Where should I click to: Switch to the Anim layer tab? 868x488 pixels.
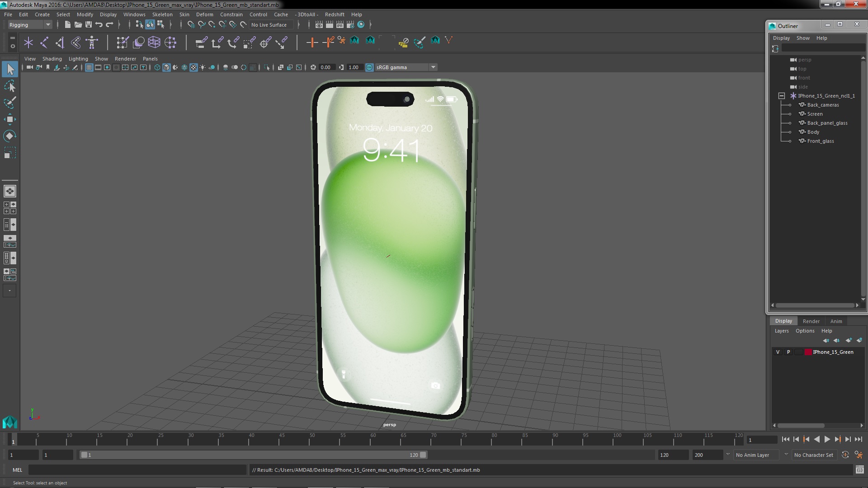836,321
